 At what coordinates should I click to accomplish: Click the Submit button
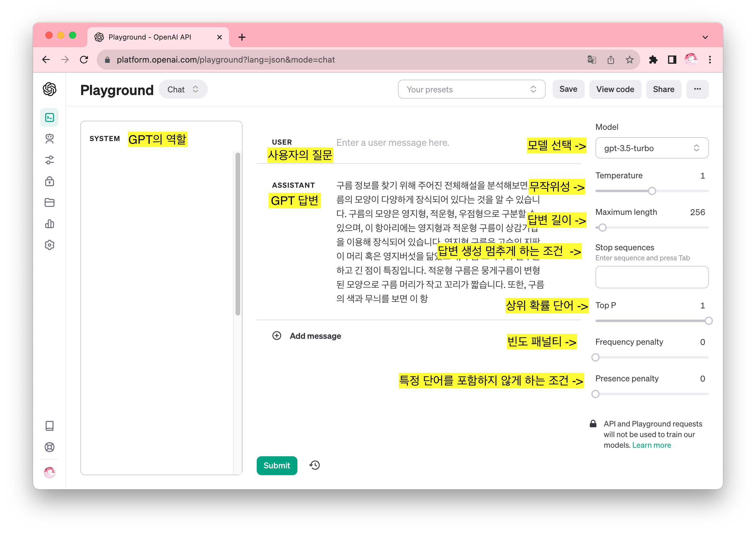pyautogui.click(x=276, y=465)
